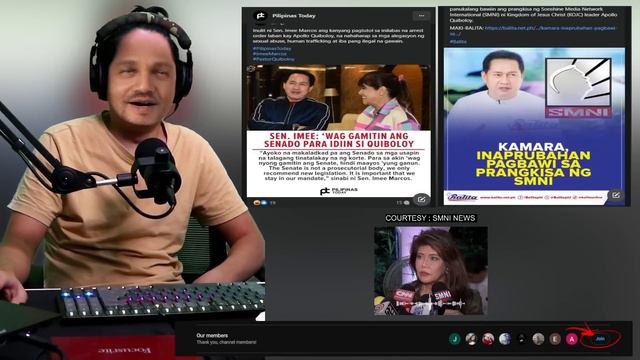Image resolution: width=640 pixels, height=360 pixels.
Task: Open Pilipinas Today post options menu
Action: pyautogui.click(x=421, y=16)
